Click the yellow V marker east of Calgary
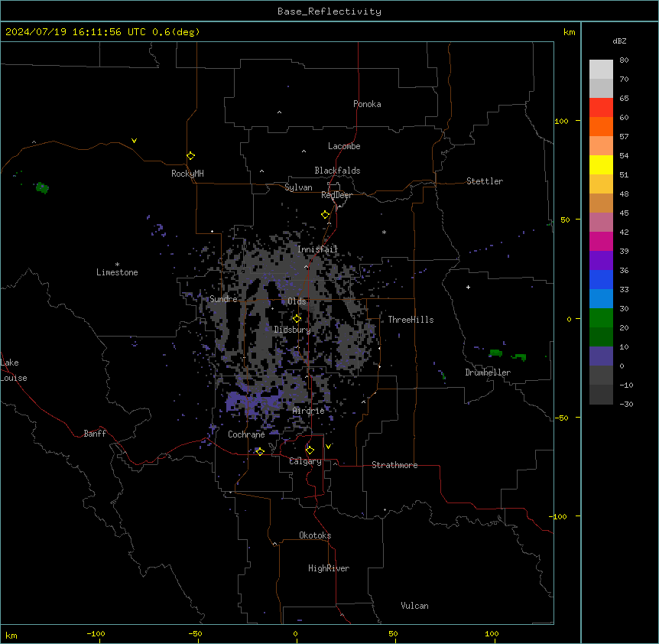Viewport: 659px width, 644px height. click(328, 447)
